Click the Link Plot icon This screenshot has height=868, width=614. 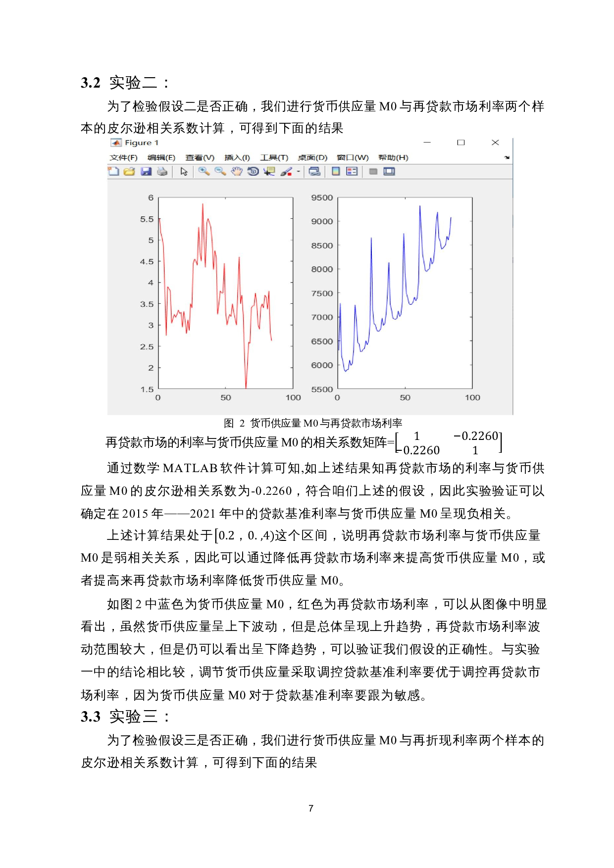pyautogui.click(x=314, y=171)
